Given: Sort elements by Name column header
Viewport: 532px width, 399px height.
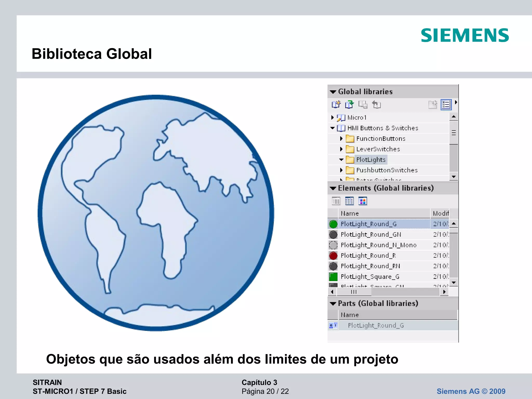Looking at the screenshot, I should tap(384, 214).
